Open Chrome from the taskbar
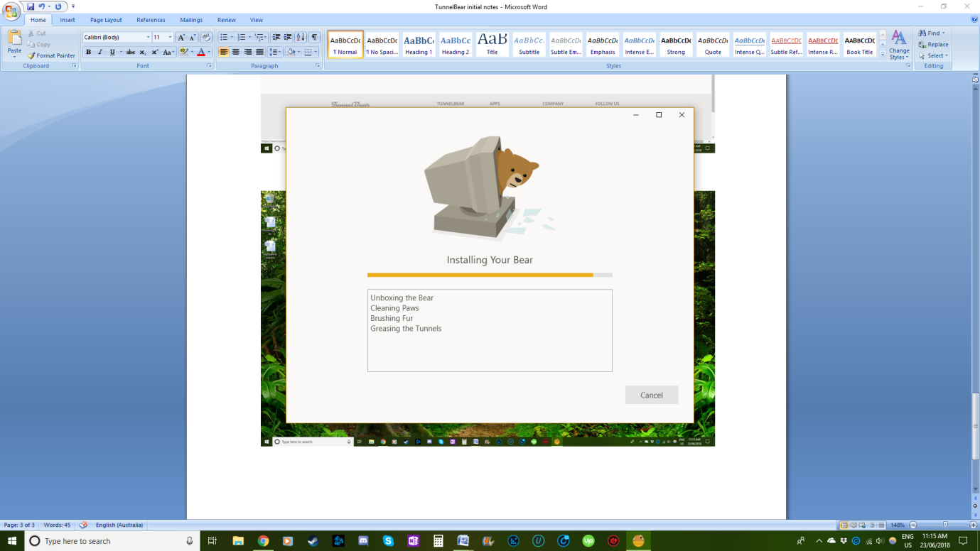 (x=263, y=541)
